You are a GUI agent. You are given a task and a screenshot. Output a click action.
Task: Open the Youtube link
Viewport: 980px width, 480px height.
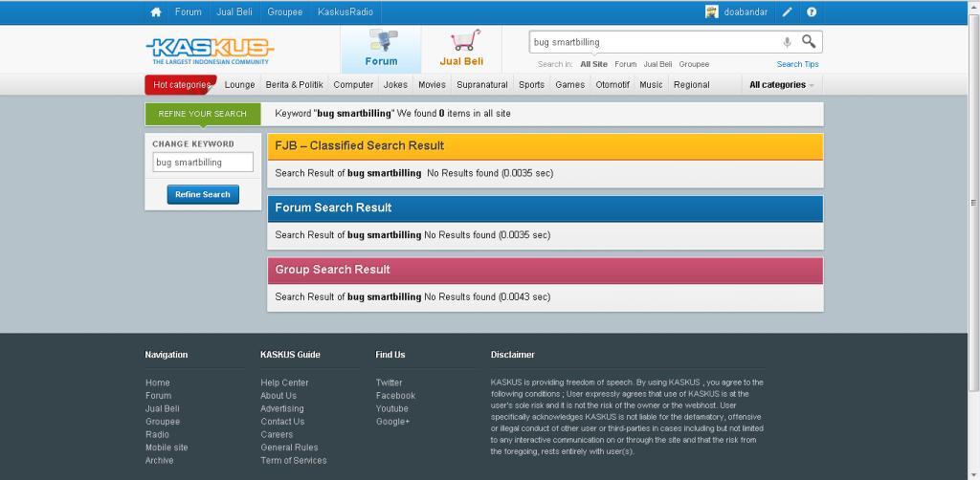pos(391,409)
